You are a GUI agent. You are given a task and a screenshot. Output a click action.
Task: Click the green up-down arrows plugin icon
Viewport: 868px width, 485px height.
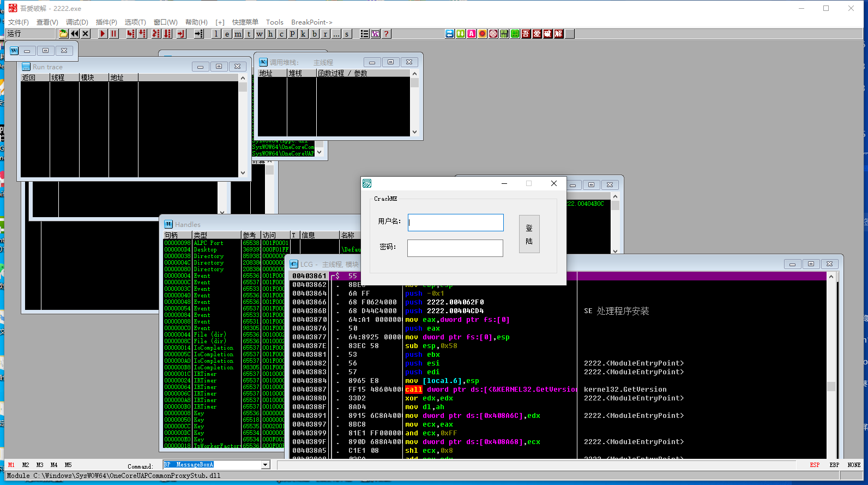coord(461,34)
